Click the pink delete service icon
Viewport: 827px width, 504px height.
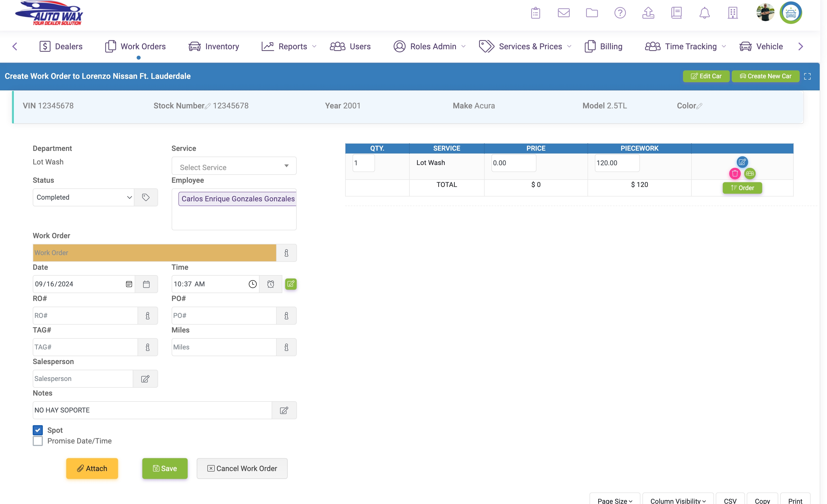point(735,173)
